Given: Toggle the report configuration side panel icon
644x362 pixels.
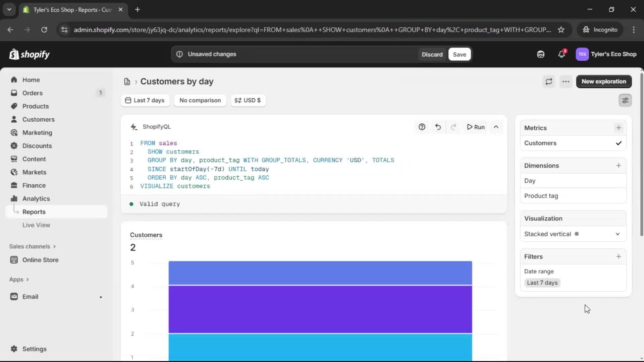Looking at the screenshot, I should 625,100.
